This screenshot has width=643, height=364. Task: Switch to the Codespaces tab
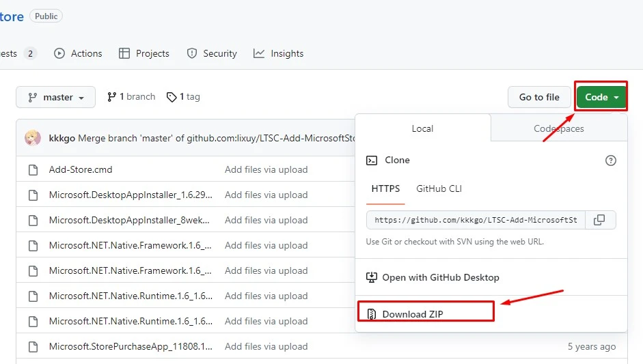coord(558,128)
